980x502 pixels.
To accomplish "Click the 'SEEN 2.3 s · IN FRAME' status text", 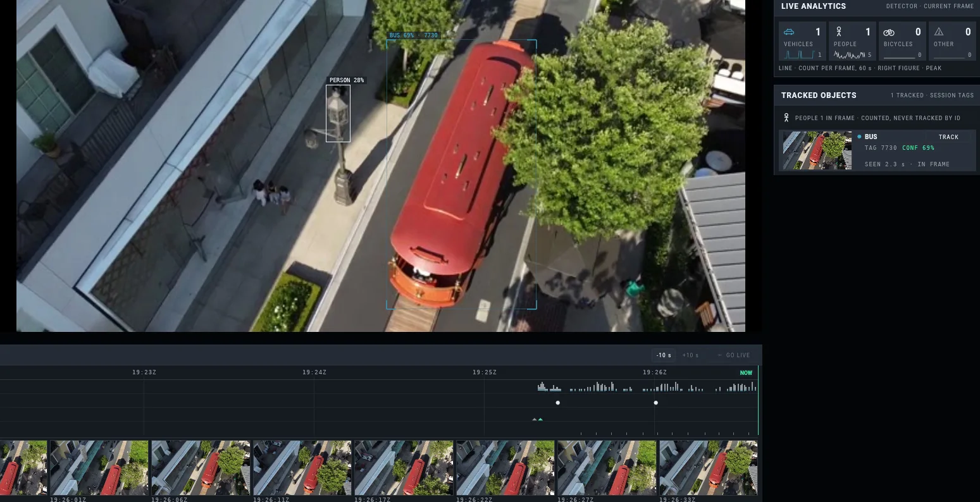I will 907,164.
